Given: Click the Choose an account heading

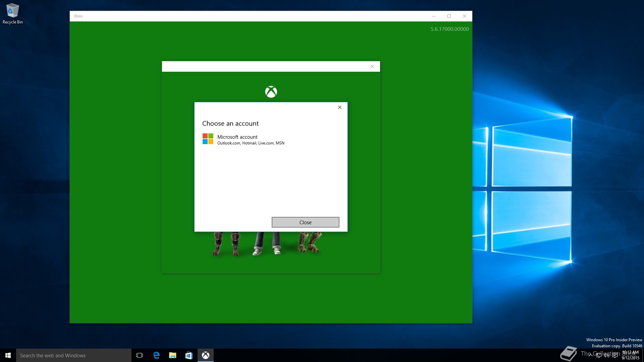Looking at the screenshot, I should pos(230,123).
